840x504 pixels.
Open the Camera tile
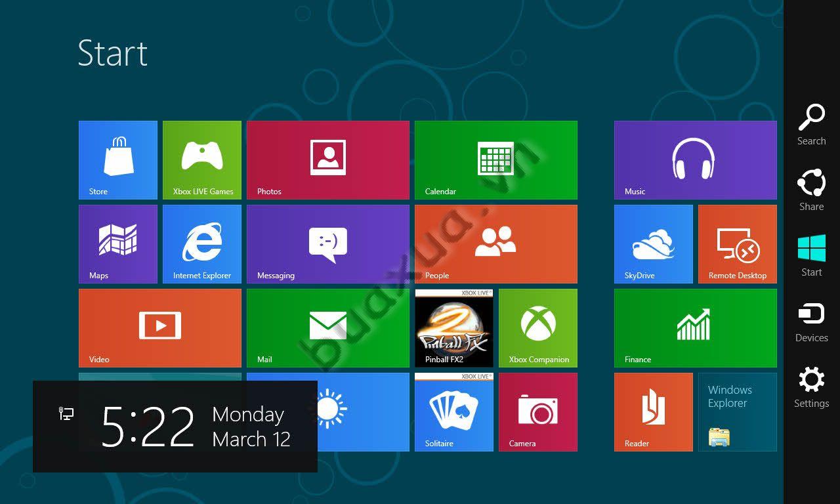coord(538,412)
